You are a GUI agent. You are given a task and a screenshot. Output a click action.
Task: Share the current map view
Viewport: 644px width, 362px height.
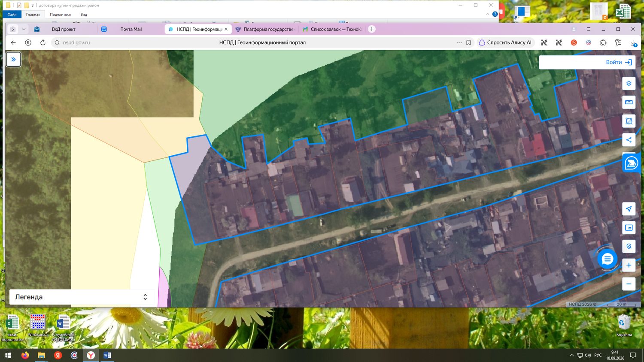pos(629,140)
